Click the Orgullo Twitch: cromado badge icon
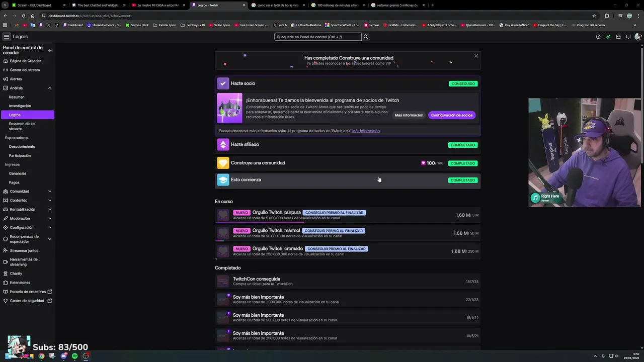Screen dimensions: 644x362 223,251
